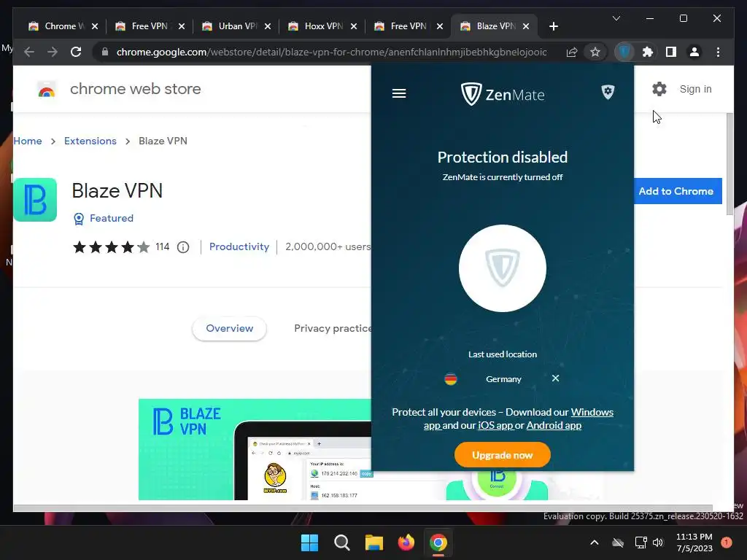Select Germany as location

pyautogui.click(x=503, y=379)
